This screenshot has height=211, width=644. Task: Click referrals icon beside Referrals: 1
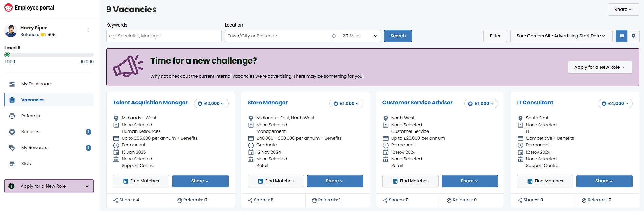[315, 200]
